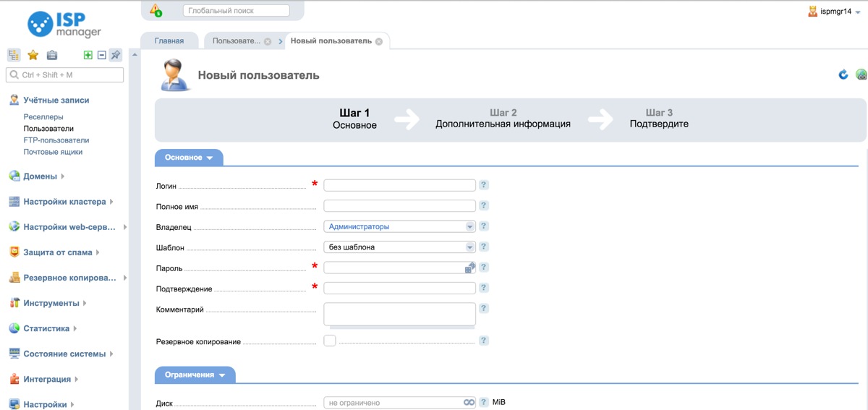The image size is (868, 410).
Task: Collapse the Основное section
Action: (189, 158)
